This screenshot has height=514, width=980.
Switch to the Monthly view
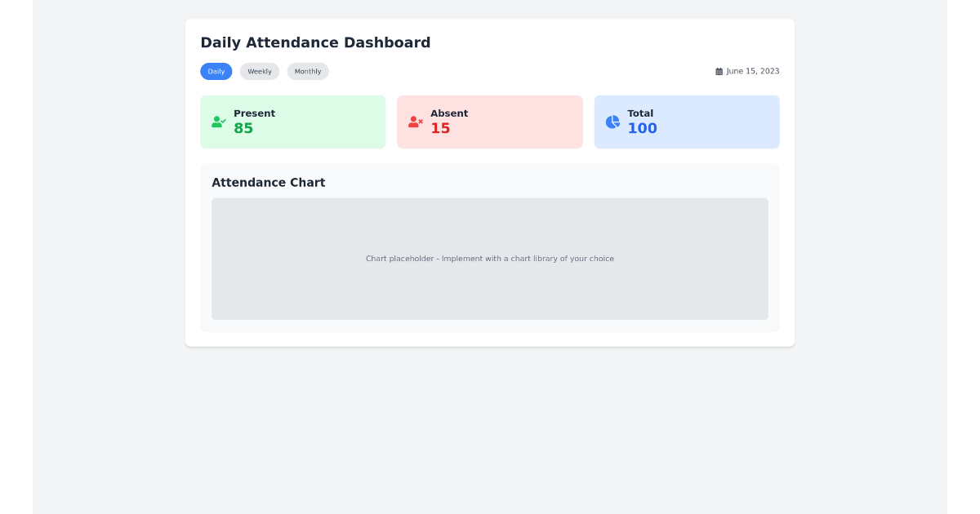(308, 71)
